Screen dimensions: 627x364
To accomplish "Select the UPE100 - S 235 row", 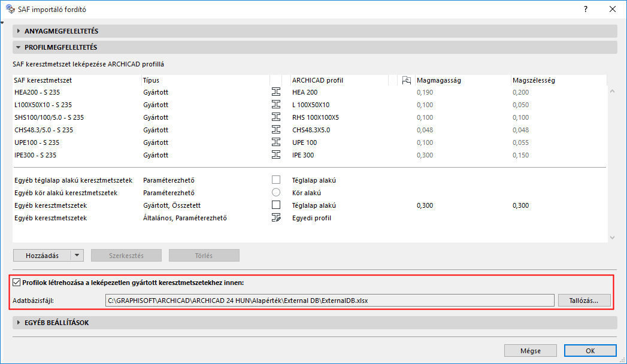I will [310, 142].
